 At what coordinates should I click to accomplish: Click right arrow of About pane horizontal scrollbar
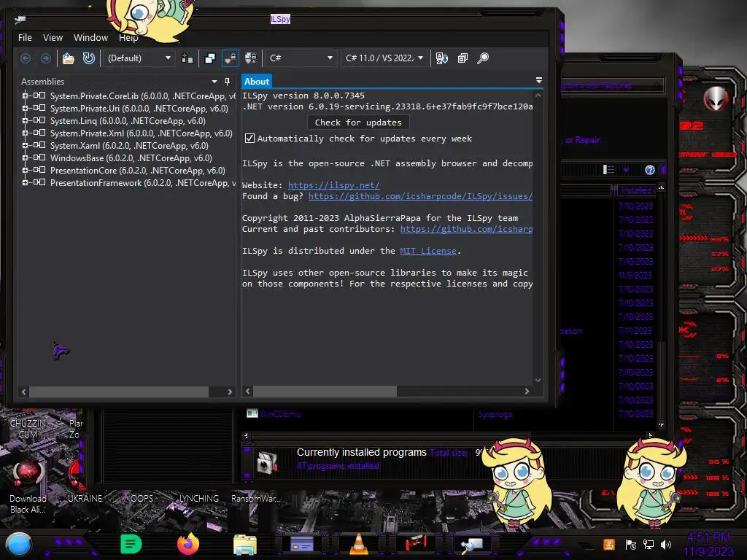[x=527, y=392]
